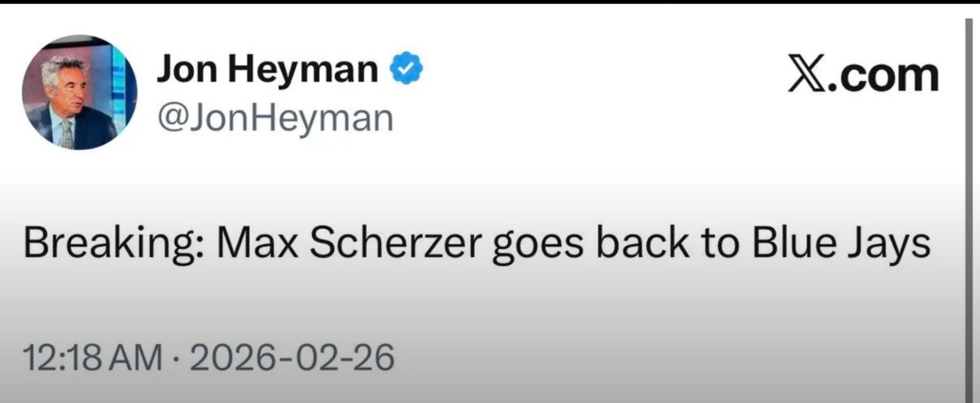Open the Jon Heyman display name
Image resolution: width=980 pixels, height=403 pixels.
(267, 69)
